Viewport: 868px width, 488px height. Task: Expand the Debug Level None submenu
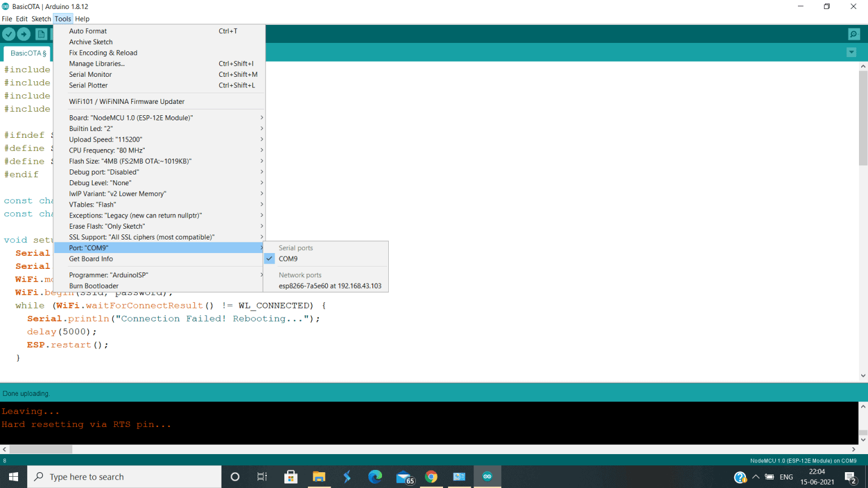159,183
